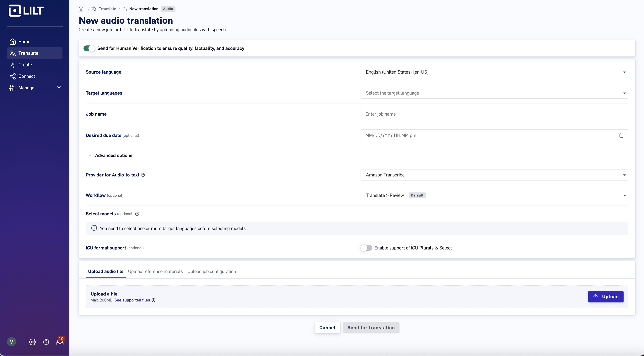Open See supported files link

pyautogui.click(x=132, y=300)
